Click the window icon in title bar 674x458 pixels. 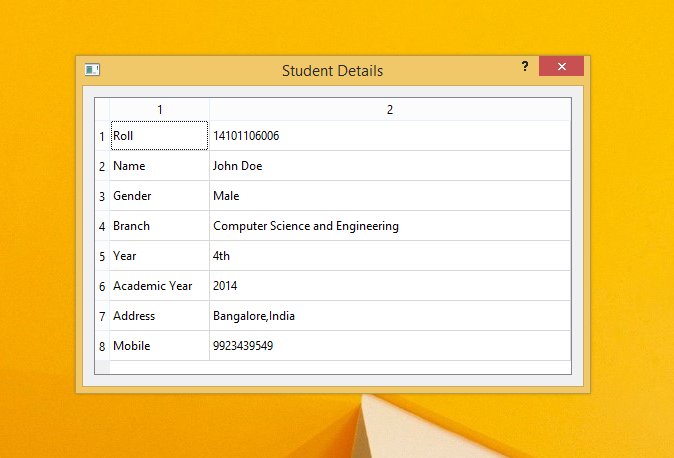click(92, 69)
